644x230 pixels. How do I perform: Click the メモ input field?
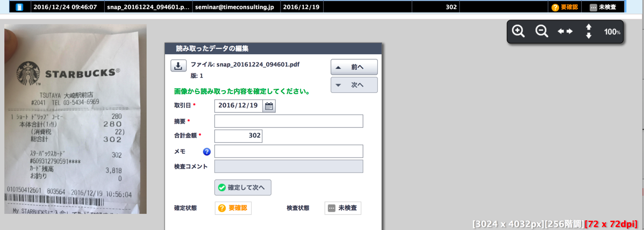pos(289,151)
